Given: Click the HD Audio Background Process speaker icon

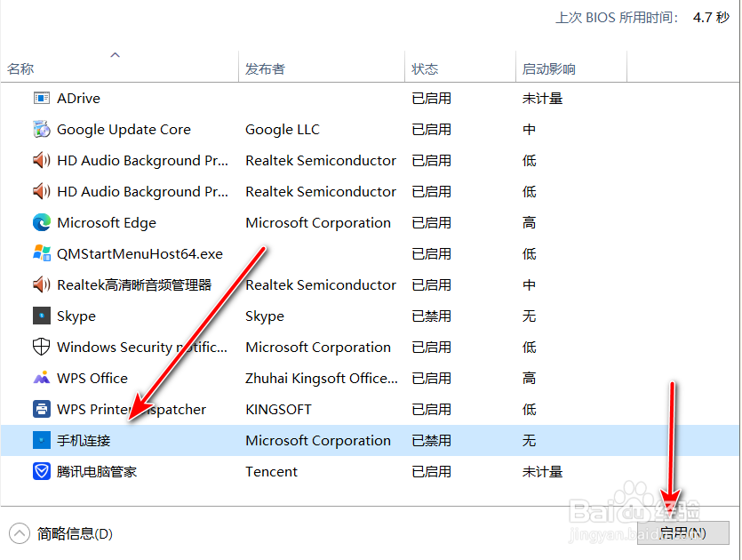Looking at the screenshot, I should (41, 160).
